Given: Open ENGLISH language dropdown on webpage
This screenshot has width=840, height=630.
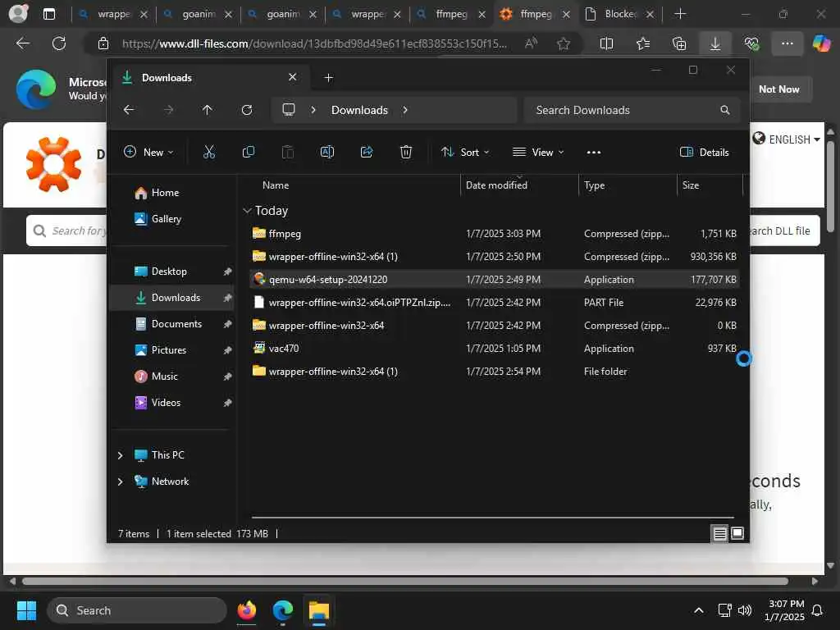Looking at the screenshot, I should [786, 139].
